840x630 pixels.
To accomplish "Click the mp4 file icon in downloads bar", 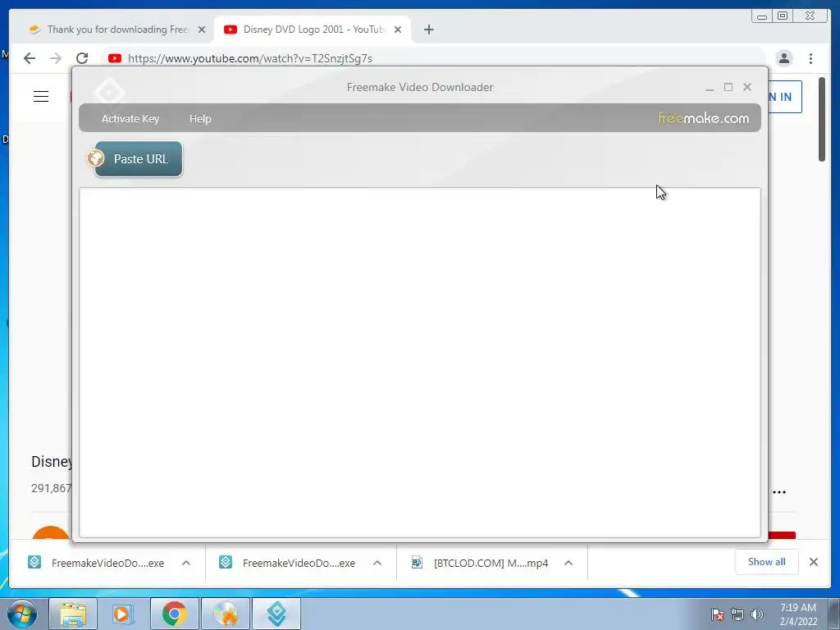I will (417, 562).
